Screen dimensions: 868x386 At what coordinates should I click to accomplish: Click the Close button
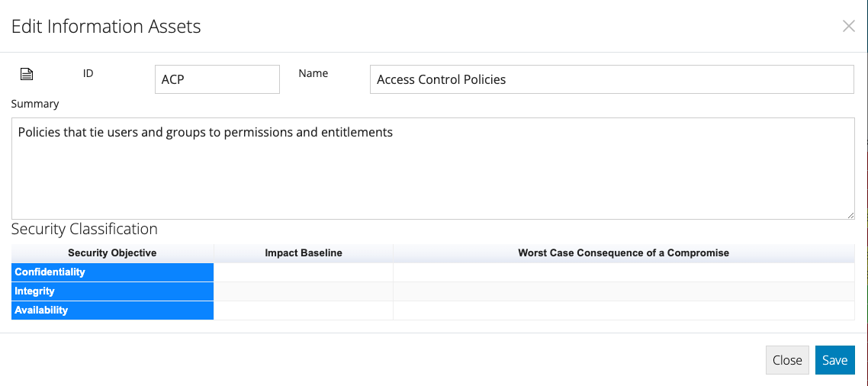click(x=787, y=360)
